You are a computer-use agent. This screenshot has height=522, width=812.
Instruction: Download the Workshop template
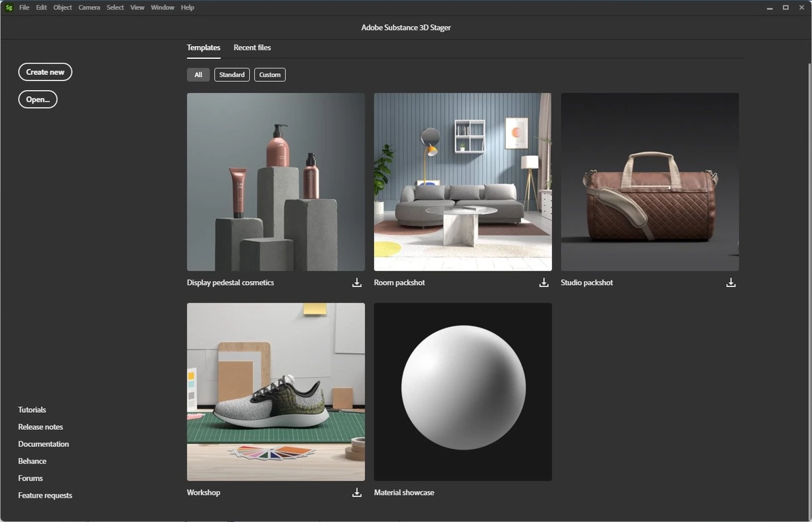coord(357,493)
